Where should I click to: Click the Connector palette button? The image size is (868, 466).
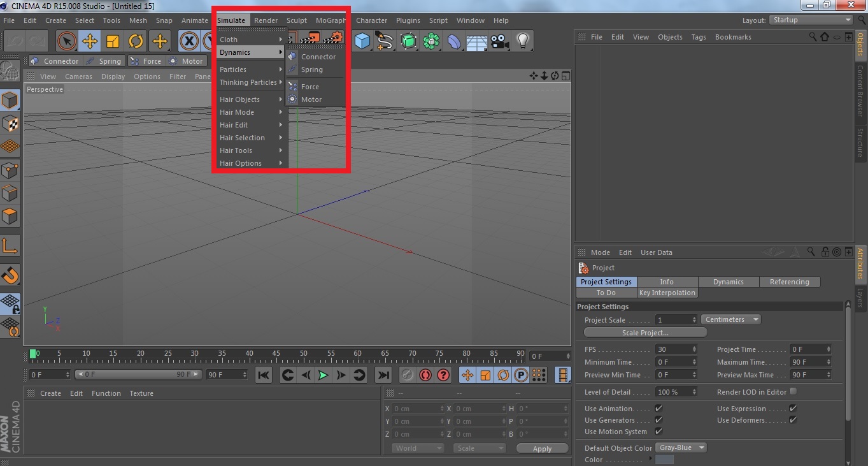click(x=55, y=61)
